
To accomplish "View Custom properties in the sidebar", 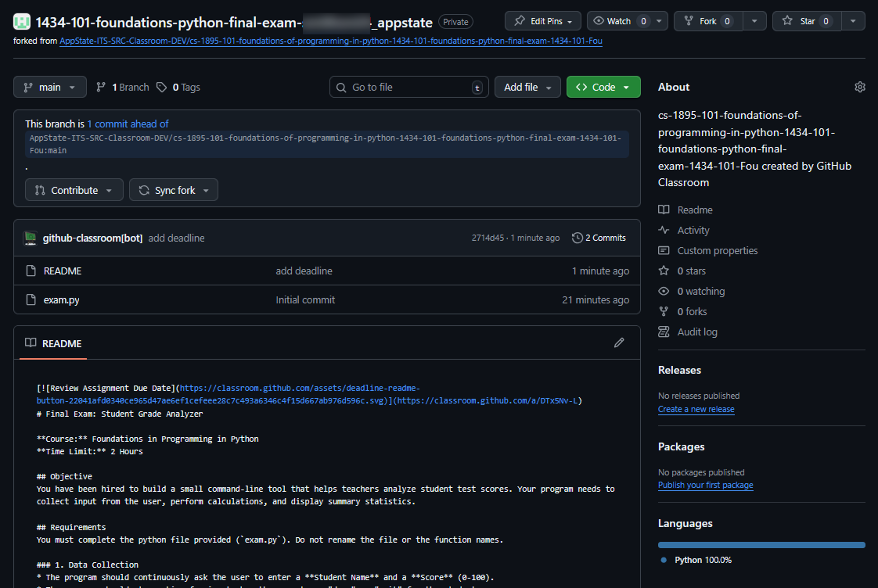I will pos(717,250).
